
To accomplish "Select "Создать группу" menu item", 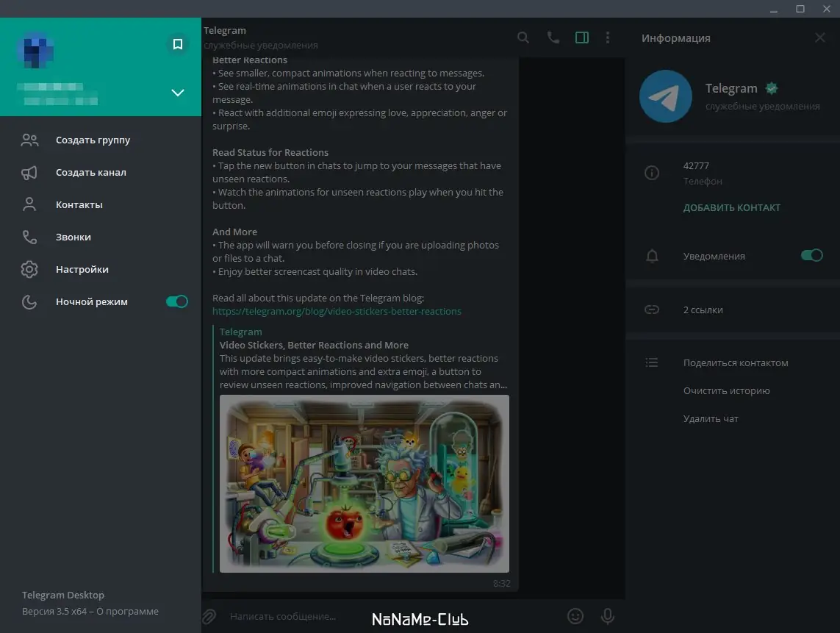I will click(101, 140).
